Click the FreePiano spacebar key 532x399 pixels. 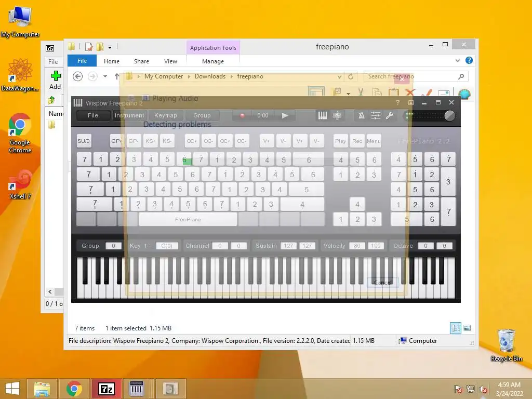(188, 220)
